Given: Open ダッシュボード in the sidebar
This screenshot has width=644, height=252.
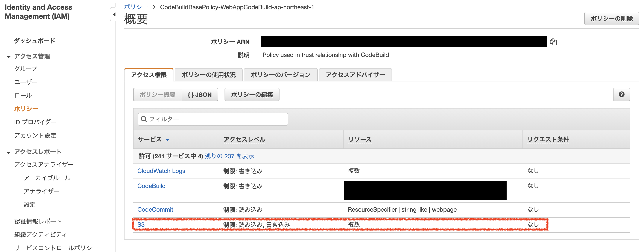Looking at the screenshot, I should click(35, 41).
